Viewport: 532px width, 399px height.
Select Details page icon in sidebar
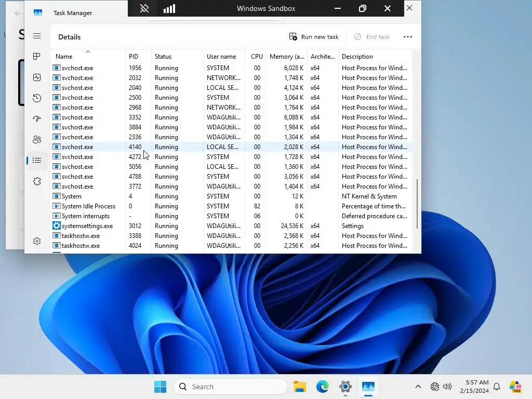[37, 160]
